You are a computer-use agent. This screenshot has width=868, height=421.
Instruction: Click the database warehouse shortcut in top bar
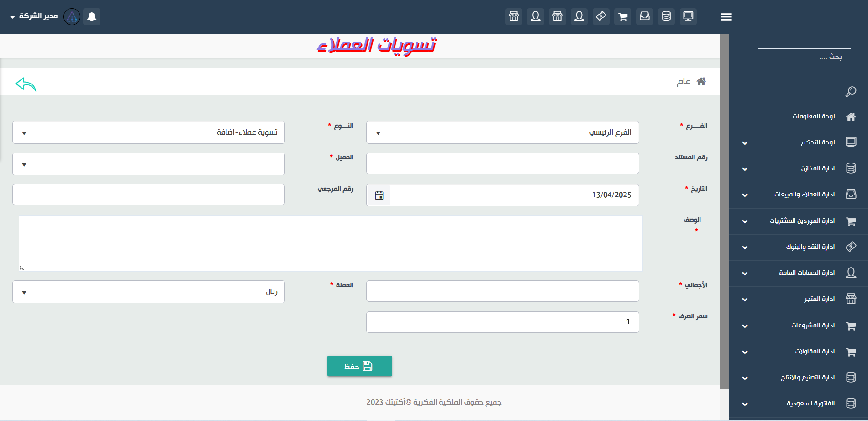tap(666, 16)
